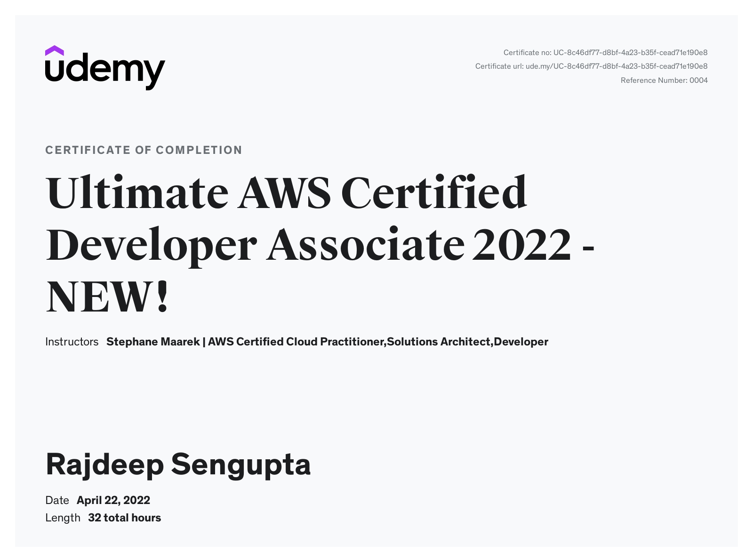
Task: Select the certificate number line
Action: point(605,53)
